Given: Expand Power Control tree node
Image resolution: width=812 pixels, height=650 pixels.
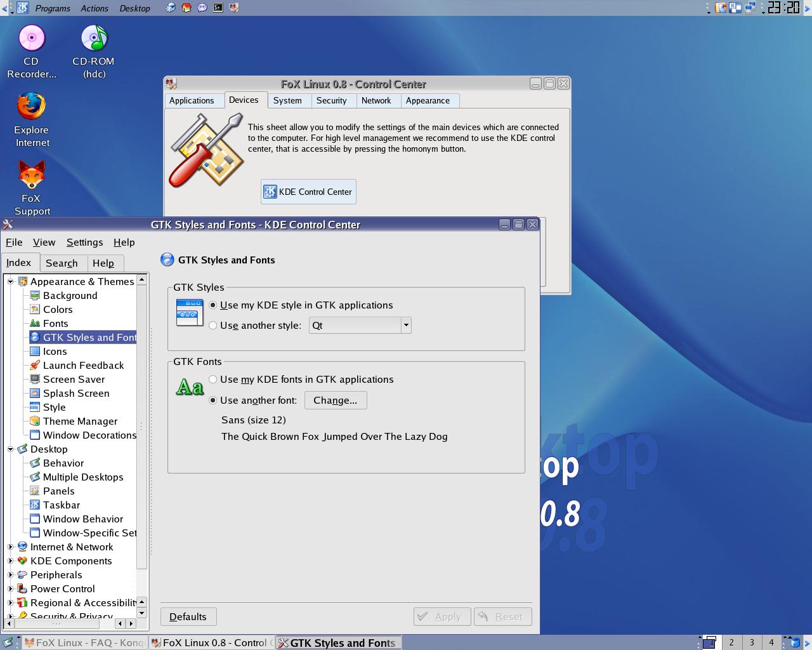Looking at the screenshot, I should [11, 589].
